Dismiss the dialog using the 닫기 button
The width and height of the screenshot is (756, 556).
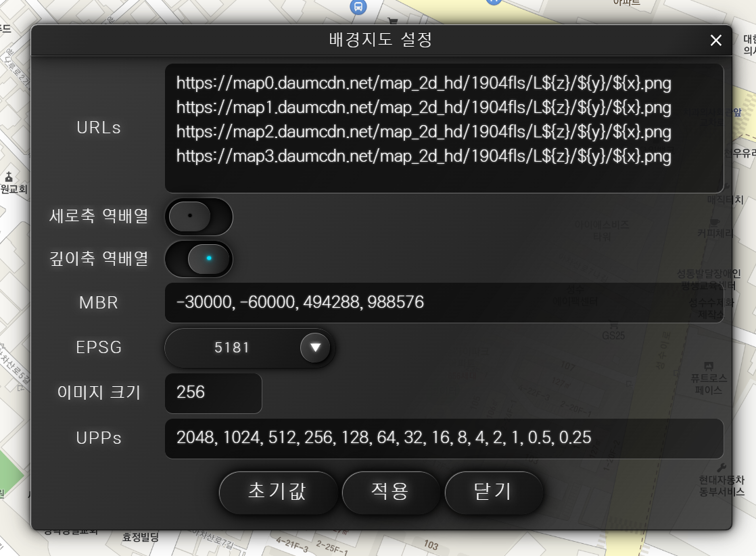493,491
